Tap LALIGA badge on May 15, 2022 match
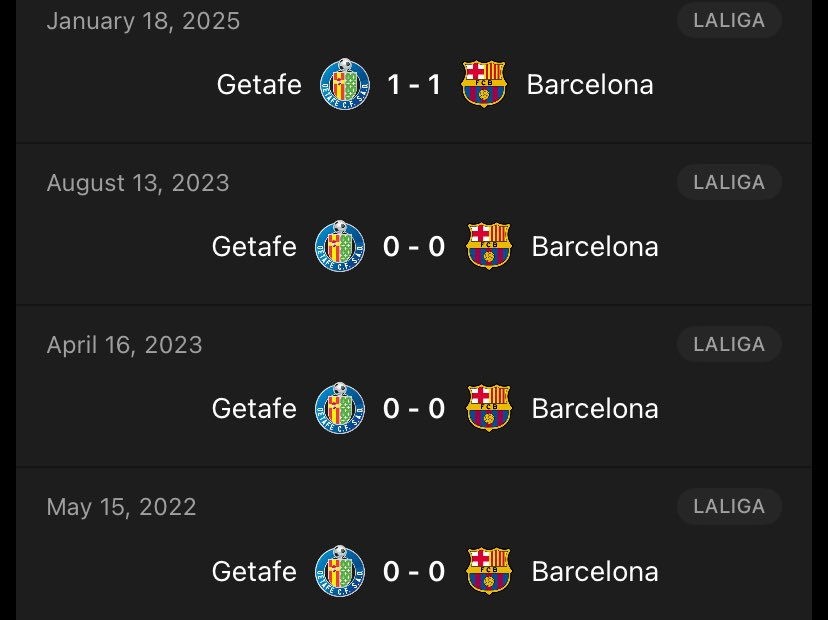This screenshot has height=620, width=828. (729, 506)
